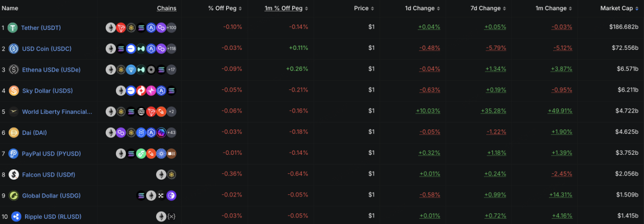
Task: Sort by Price column header
Action: point(364,8)
